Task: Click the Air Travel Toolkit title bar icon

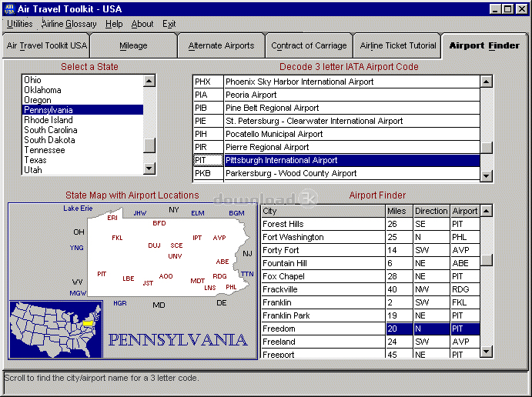Action: pos(9,8)
